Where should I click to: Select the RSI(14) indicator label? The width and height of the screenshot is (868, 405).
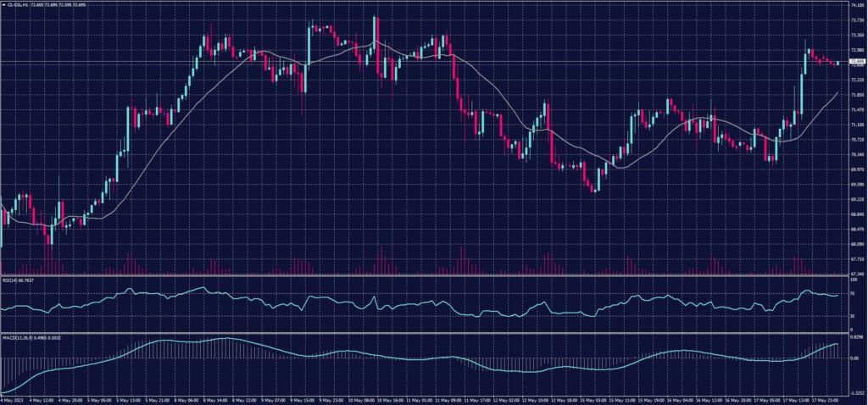coord(12,280)
